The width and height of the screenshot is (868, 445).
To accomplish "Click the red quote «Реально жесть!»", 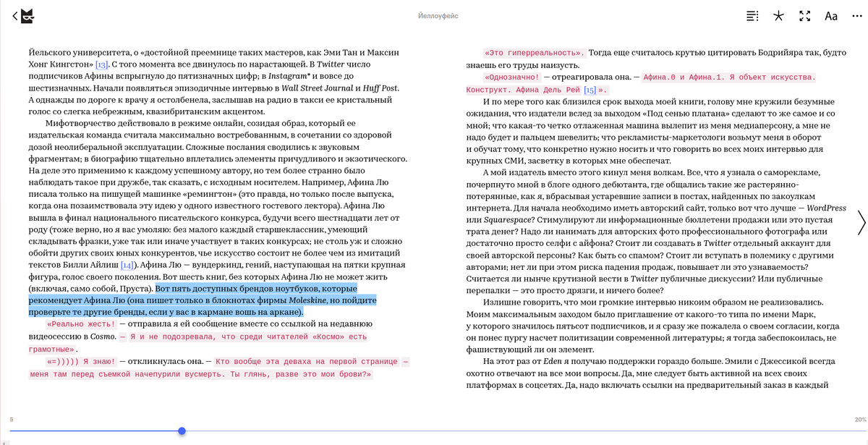I will coord(81,323).
